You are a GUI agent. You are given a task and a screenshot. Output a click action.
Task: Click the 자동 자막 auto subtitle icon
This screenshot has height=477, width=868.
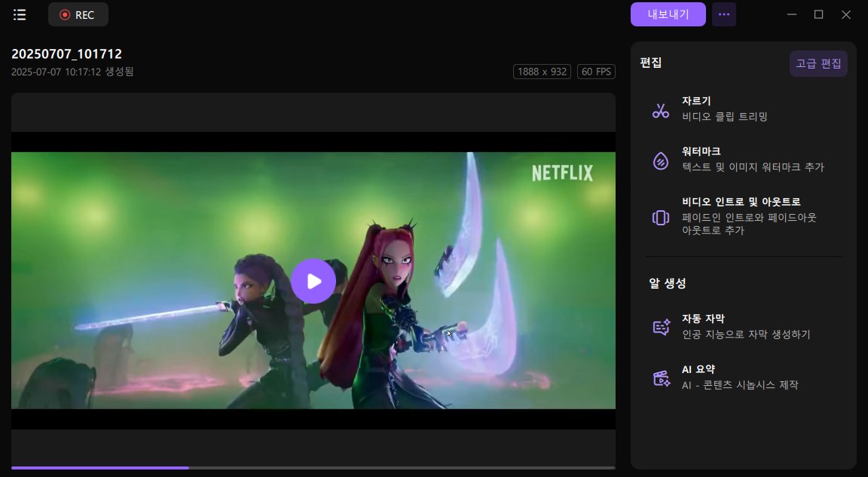pyautogui.click(x=661, y=327)
